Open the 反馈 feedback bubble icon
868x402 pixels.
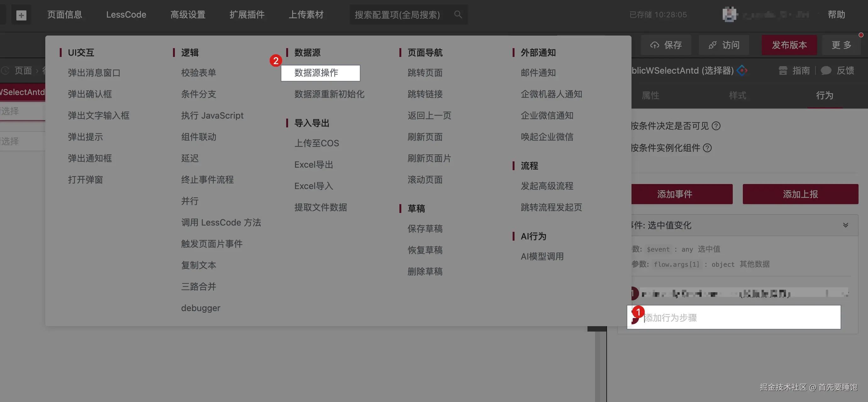click(826, 70)
